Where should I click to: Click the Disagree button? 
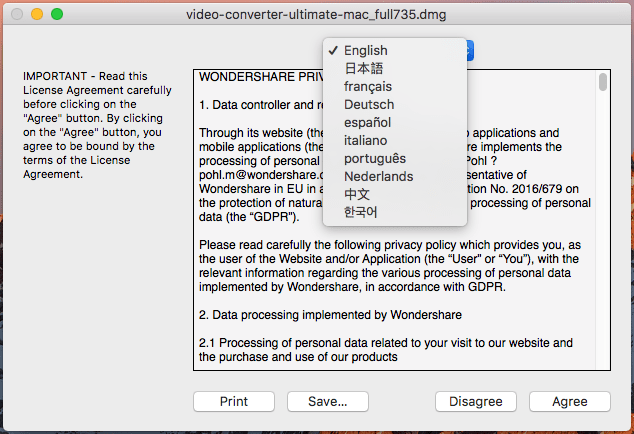476,401
